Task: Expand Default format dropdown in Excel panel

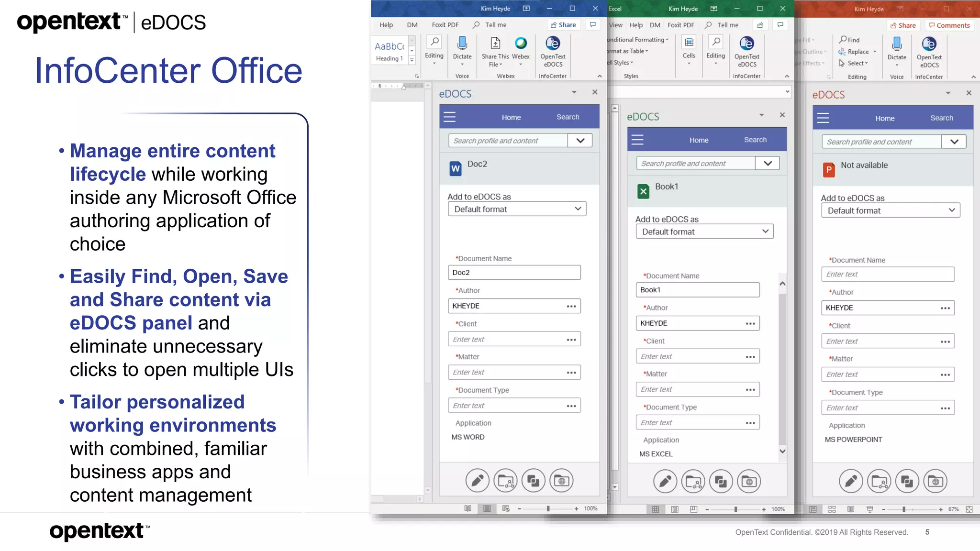Action: click(765, 231)
